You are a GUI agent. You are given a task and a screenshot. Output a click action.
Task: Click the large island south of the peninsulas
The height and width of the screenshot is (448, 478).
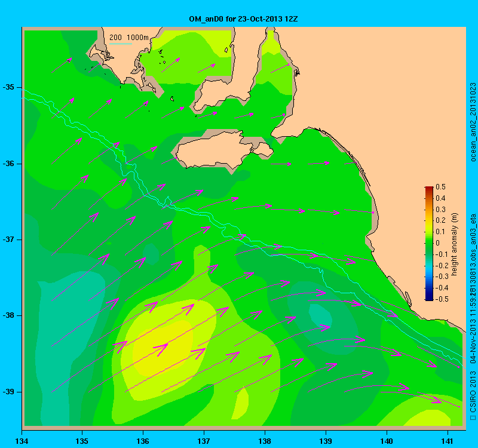click(224, 151)
